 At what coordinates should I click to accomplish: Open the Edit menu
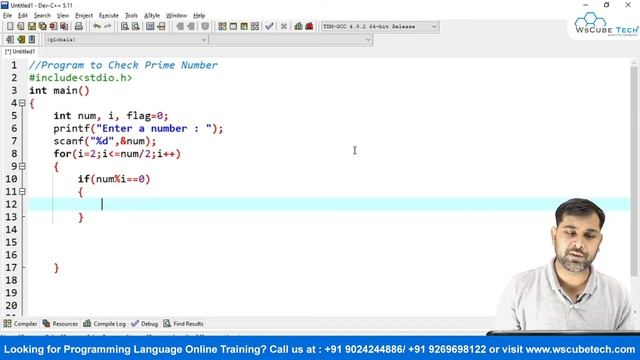click(22, 16)
